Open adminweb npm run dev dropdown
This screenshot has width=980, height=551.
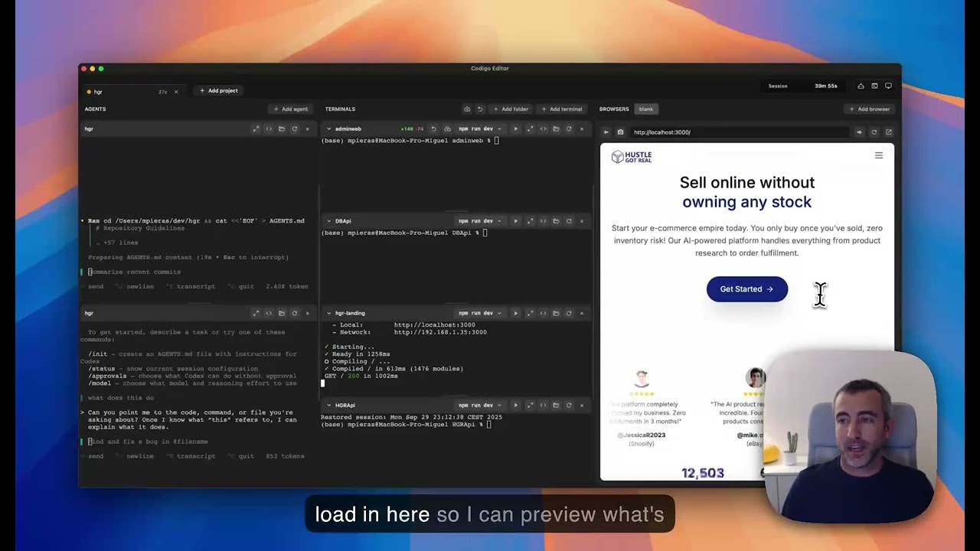[480, 129]
